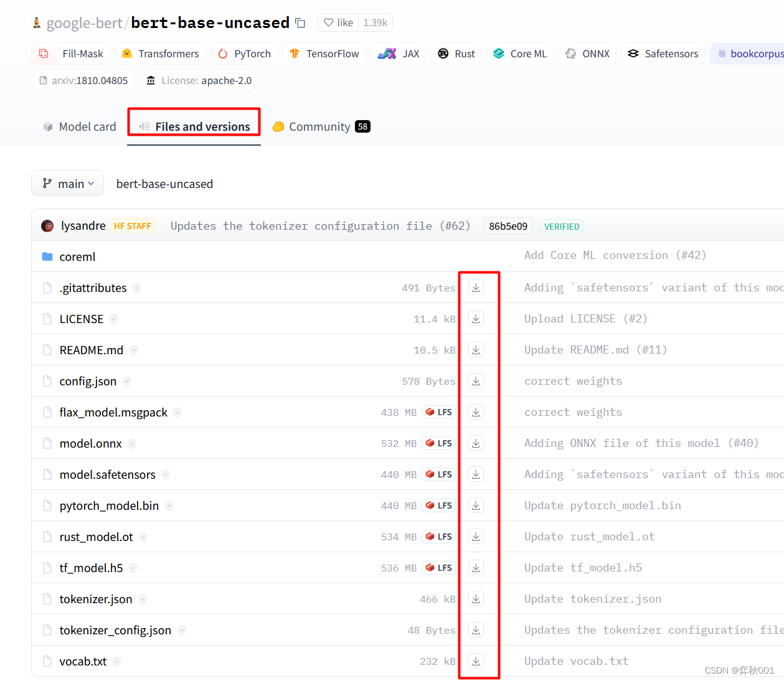Screen dimensions: 784x681
Task: Open the coreml folder
Action: point(77,256)
